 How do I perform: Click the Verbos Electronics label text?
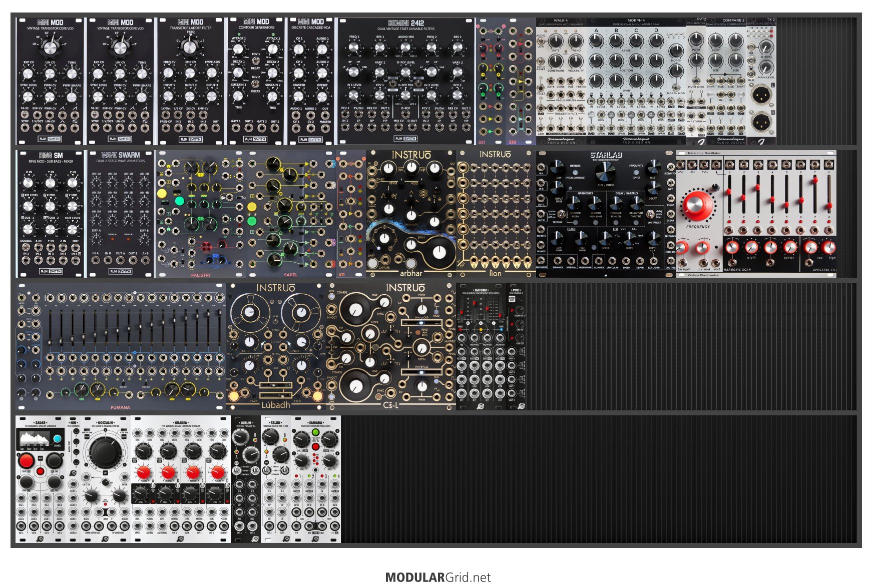point(703,275)
